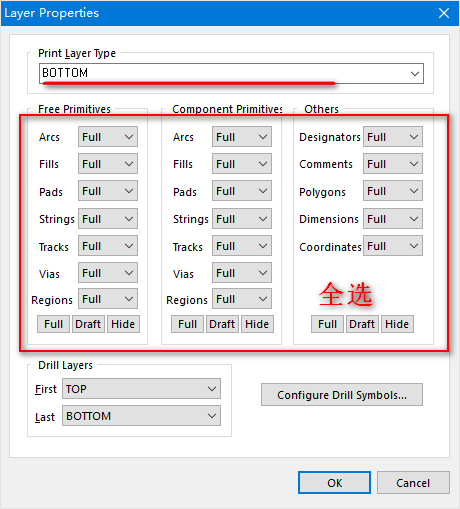Open the Last drill layer BOTTOM dropdown
The image size is (460, 509).
click(x=141, y=416)
